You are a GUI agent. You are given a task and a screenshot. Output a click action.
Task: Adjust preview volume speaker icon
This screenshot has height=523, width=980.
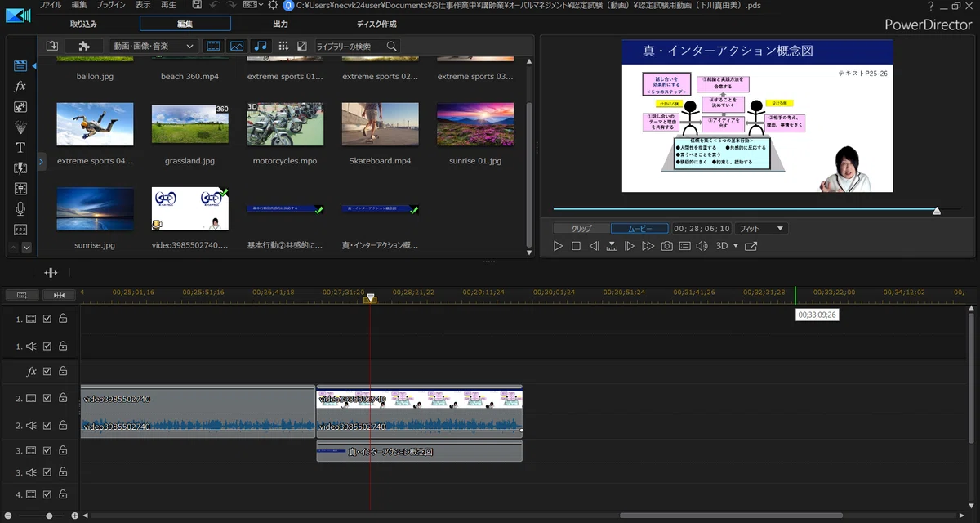[702, 246]
